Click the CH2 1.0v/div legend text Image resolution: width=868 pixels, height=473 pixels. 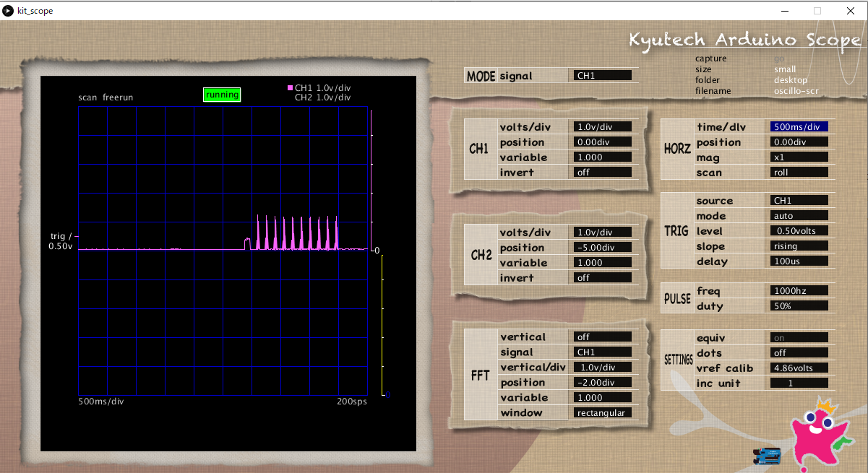coord(323,97)
